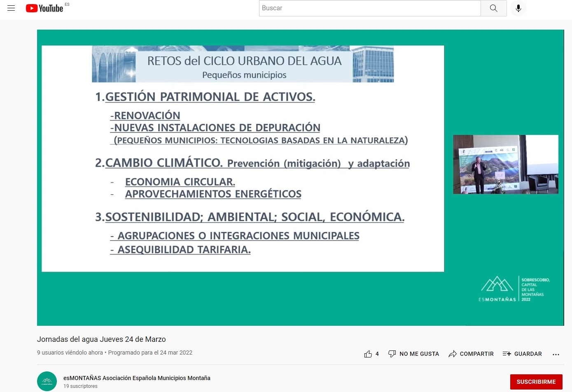Click the 19 suscriptores text
572x392 pixels.
[x=80, y=386]
